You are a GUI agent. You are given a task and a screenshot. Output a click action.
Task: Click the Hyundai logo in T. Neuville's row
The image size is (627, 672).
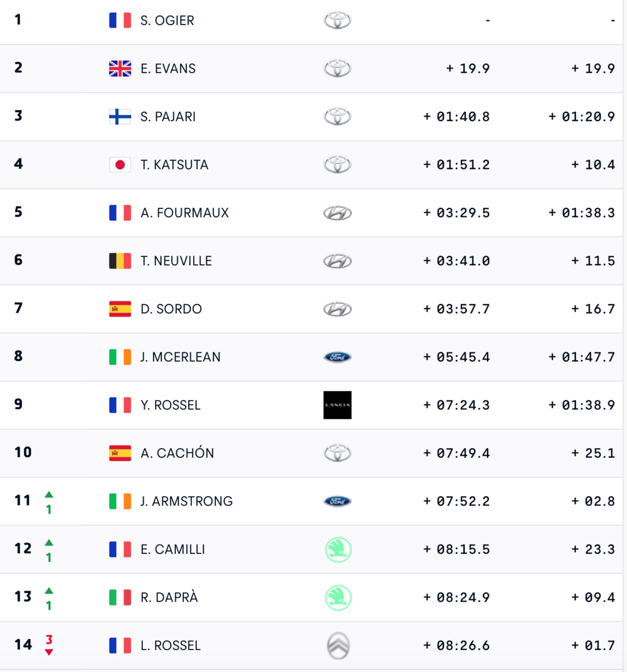click(337, 261)
